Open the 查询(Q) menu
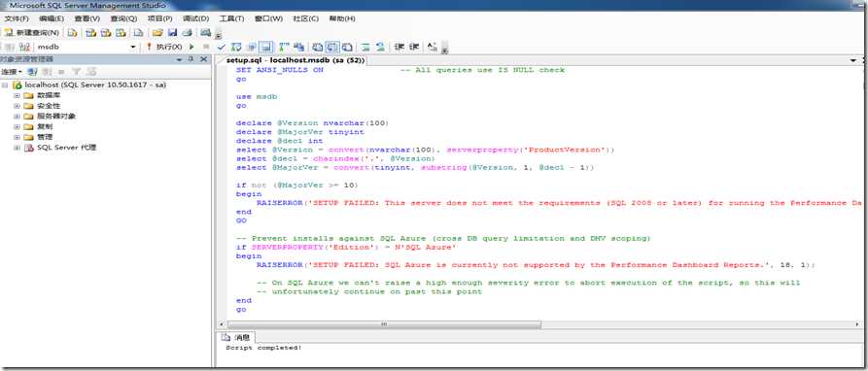The height and width of the screenshot is (371, 868). 123,18
